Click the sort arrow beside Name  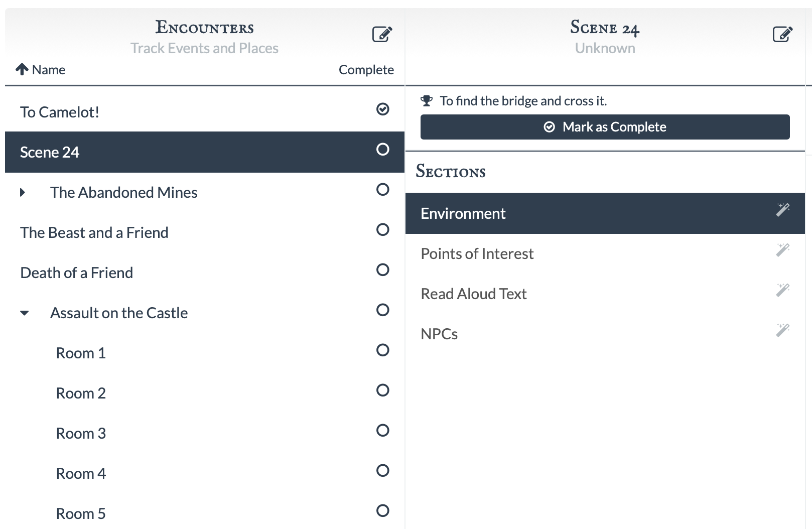[x=22, y=69]
